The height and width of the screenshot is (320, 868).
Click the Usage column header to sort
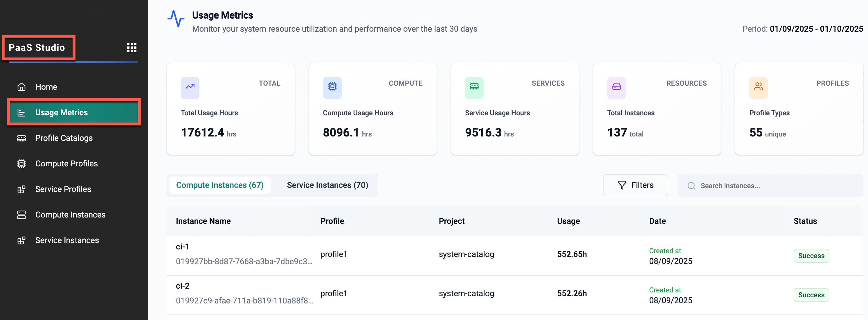(x=568, y=221)
